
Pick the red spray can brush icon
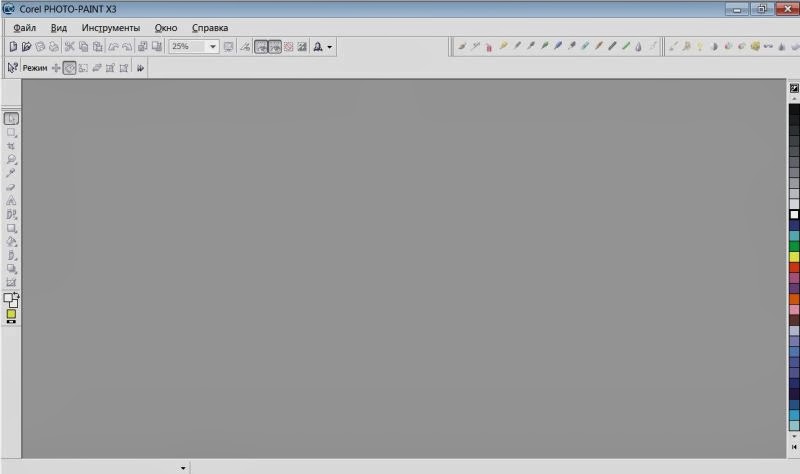pyautogui.click(x=489, y=47)
